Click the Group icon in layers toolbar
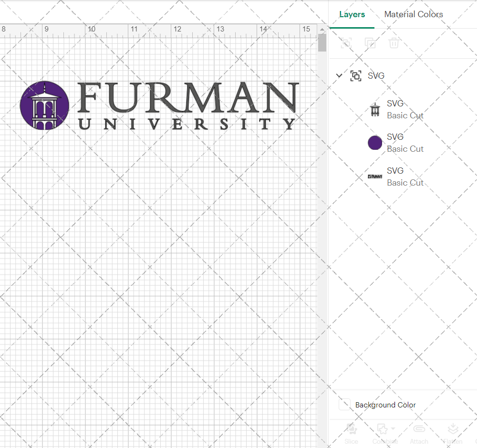477x448 pixels. pos(346,43)
